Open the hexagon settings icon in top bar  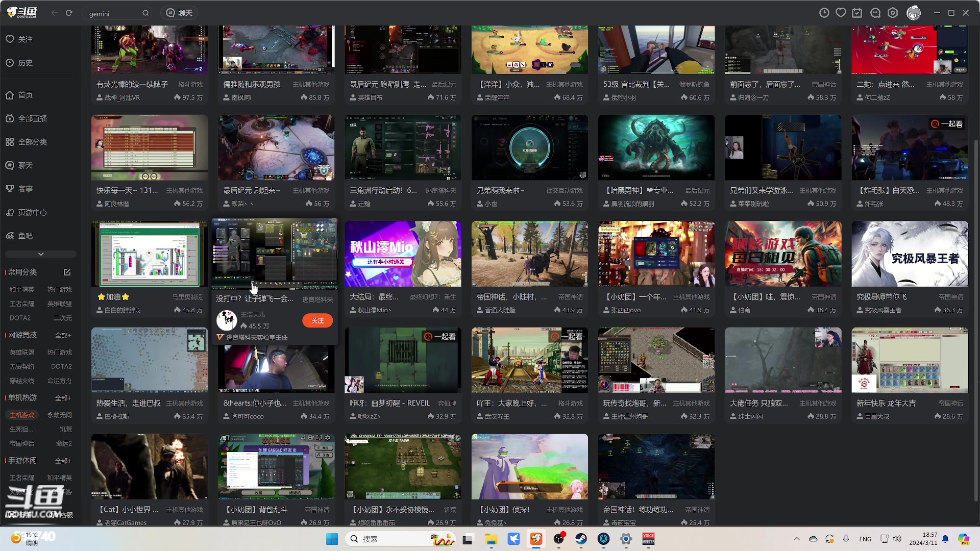click(893, 13)
